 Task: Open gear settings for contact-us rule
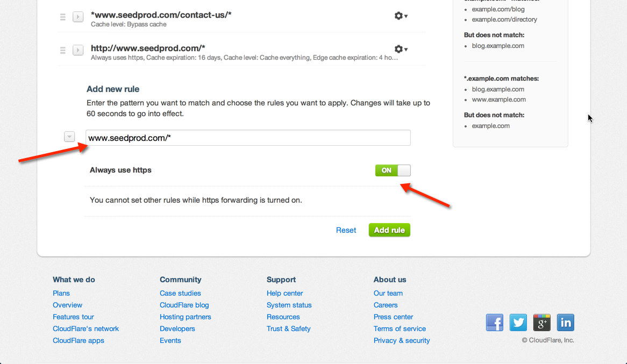[401, 16]
